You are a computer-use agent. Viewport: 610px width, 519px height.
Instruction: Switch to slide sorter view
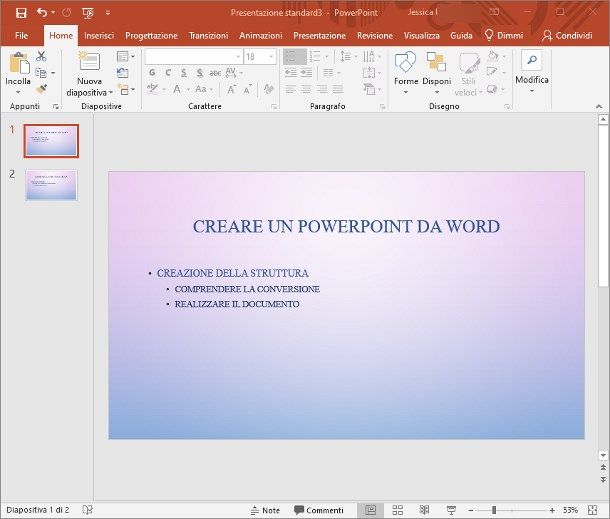pyautogui.click(x=398, y=510)
